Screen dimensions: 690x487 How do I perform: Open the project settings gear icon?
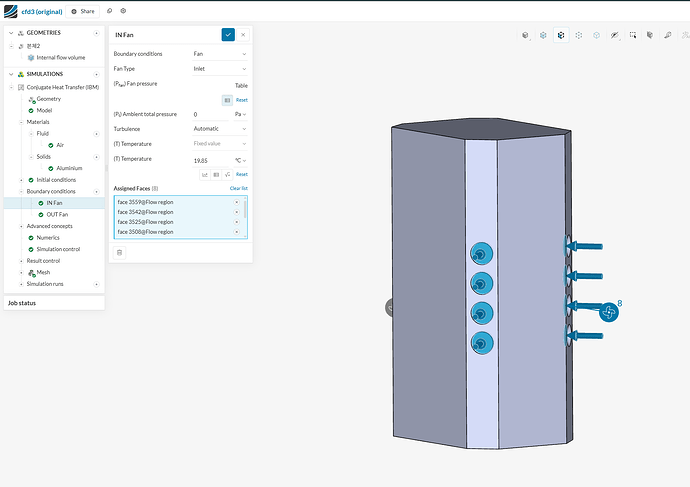point(123,11)
